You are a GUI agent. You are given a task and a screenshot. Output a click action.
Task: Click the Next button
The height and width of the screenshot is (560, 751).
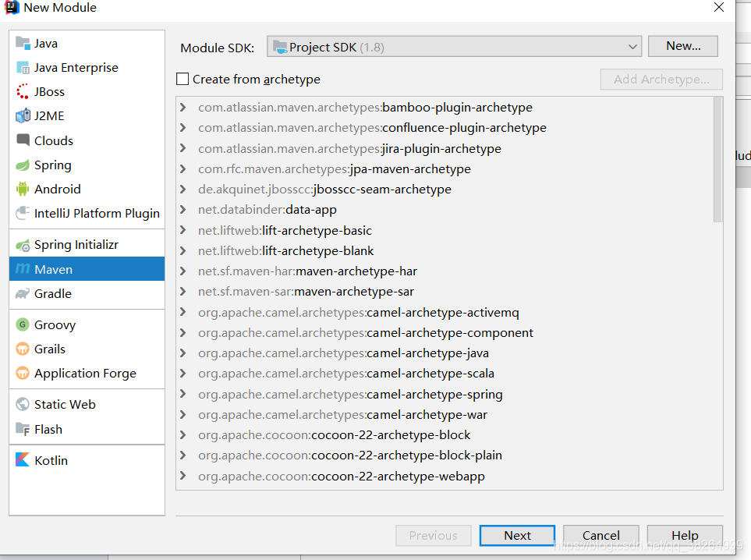(517, 535)
